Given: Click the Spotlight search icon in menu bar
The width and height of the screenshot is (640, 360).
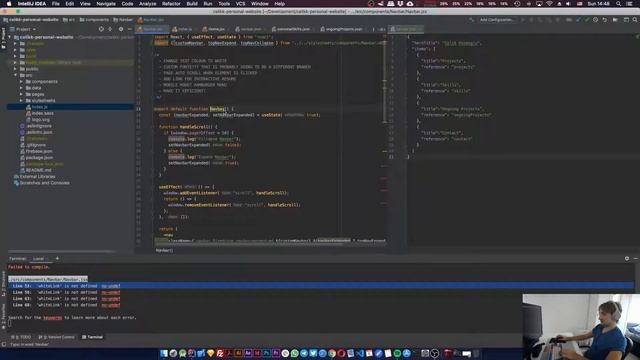Looking at the screenshot, I should (x=619, y=4).
